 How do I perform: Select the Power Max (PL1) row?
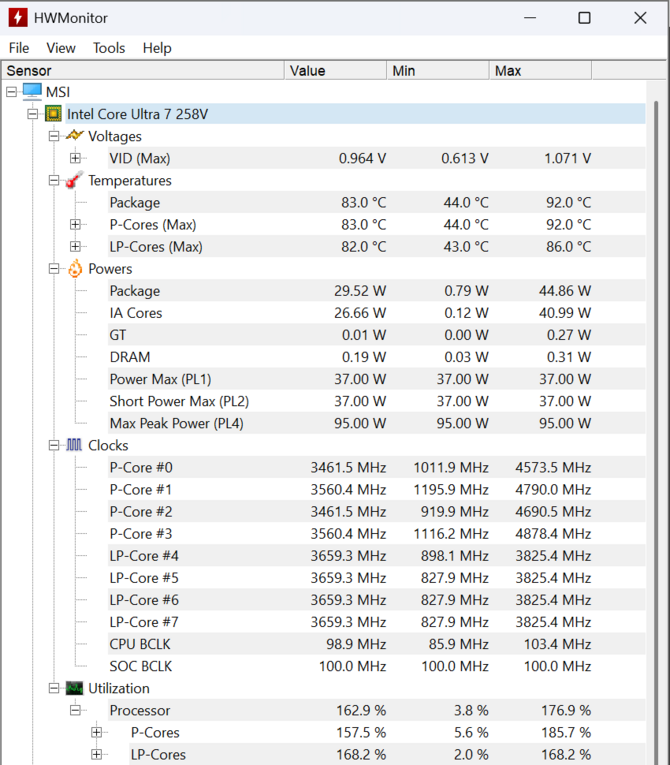[376, 379]
